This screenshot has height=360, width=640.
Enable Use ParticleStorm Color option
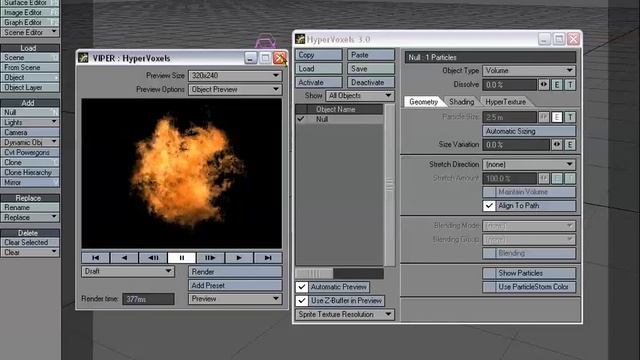click(489, 287)
